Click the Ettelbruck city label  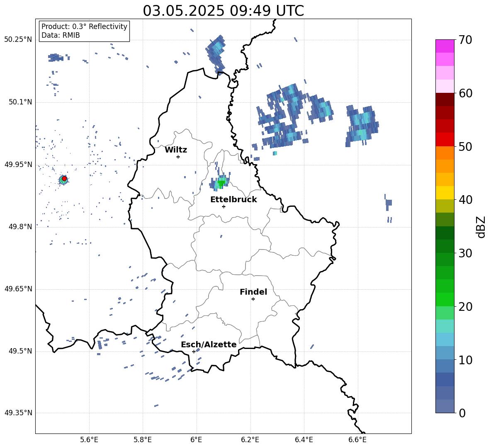[233, 200]
